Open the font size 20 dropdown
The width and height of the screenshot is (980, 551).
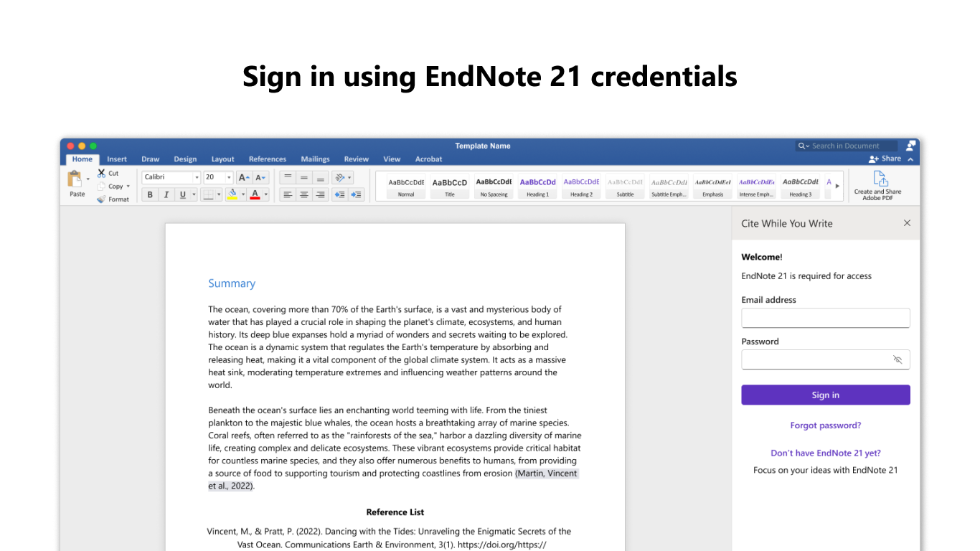pyautogui.click(x=229, y=177)
